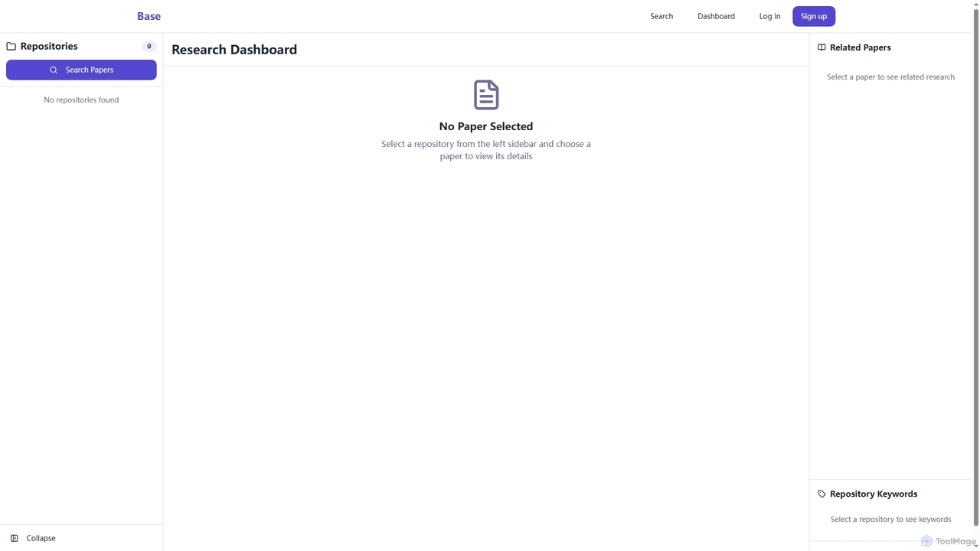Screen dimensions: 980x551
Task: Click the Related Papers heading
Action: point(861,47)
